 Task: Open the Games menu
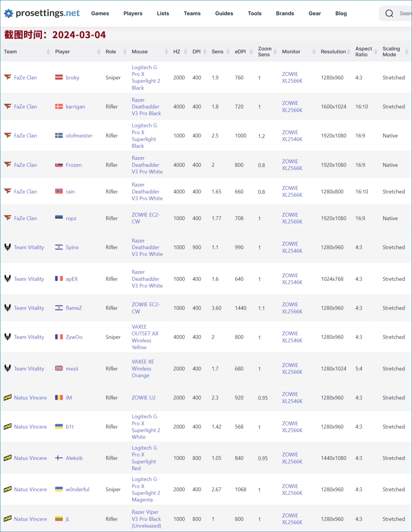[x=100, y=13]
